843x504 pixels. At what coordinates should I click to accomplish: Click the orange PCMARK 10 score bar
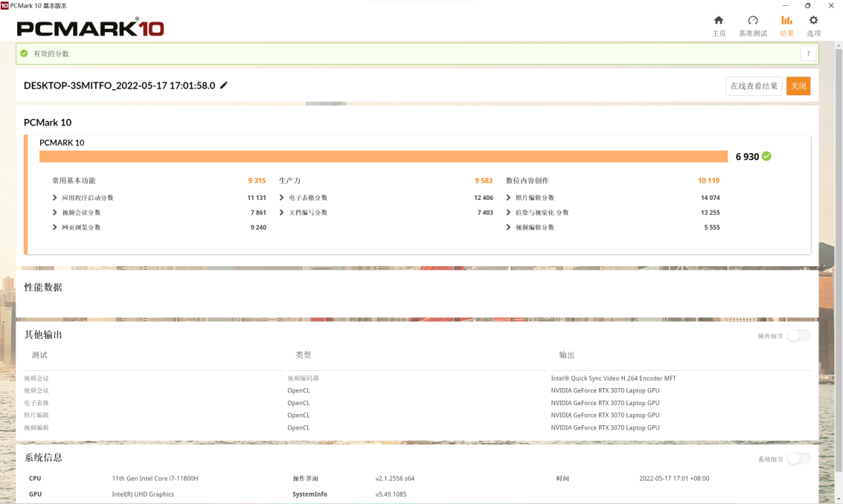point(383,156)
